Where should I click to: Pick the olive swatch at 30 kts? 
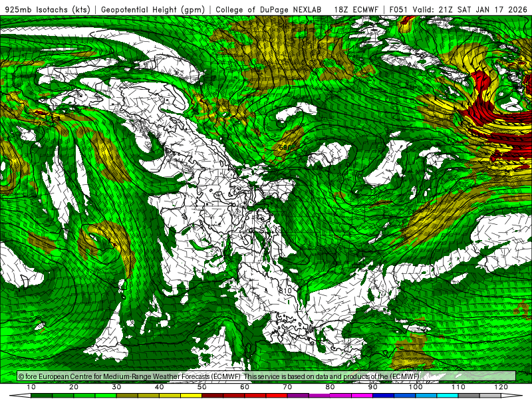[x=127, y=396]
